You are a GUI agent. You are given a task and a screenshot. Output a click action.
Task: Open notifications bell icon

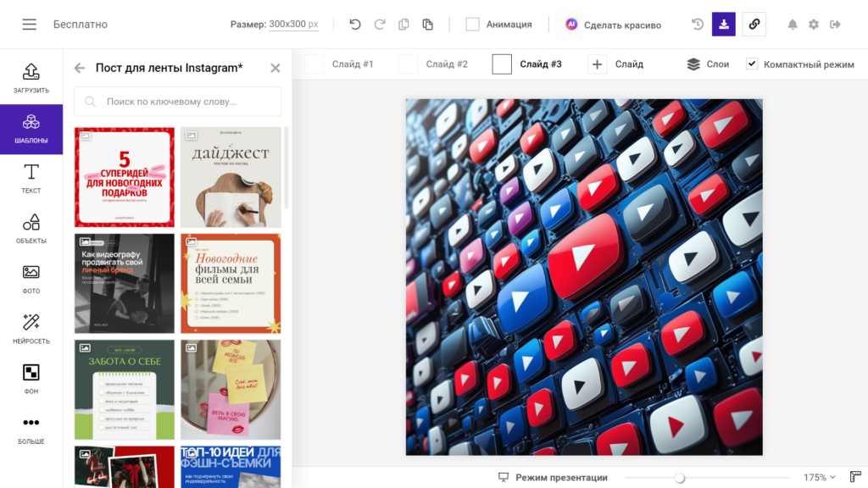pos(793,25)
